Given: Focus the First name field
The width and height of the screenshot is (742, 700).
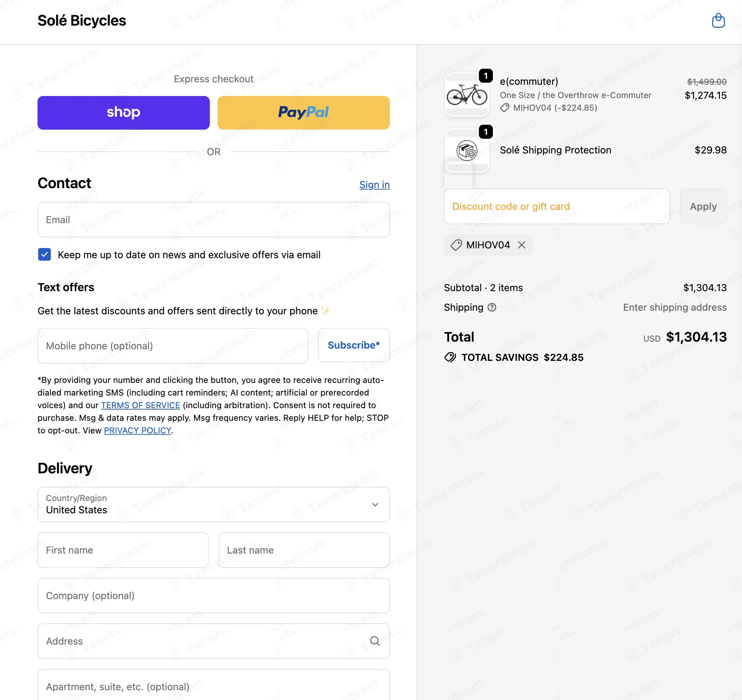Looking at the screenshot, I should 123,550.
